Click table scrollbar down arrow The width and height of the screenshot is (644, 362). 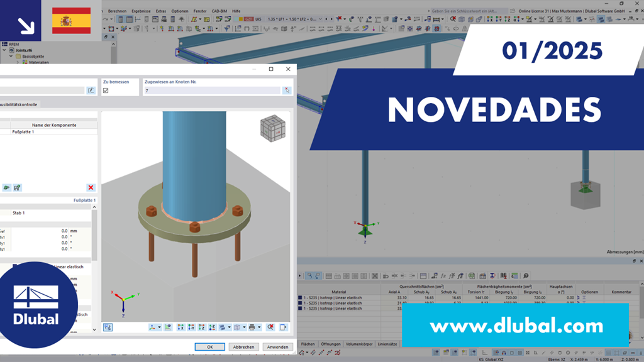click(641, 337)
